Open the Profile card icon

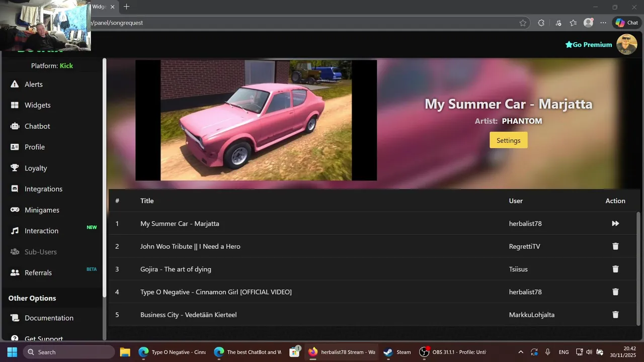click(15, 147)
